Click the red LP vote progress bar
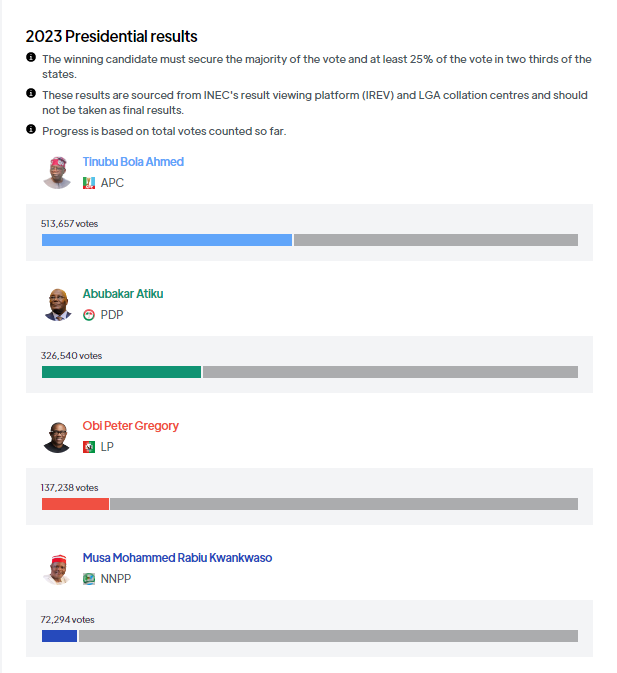617x673 pixels. 75,504
